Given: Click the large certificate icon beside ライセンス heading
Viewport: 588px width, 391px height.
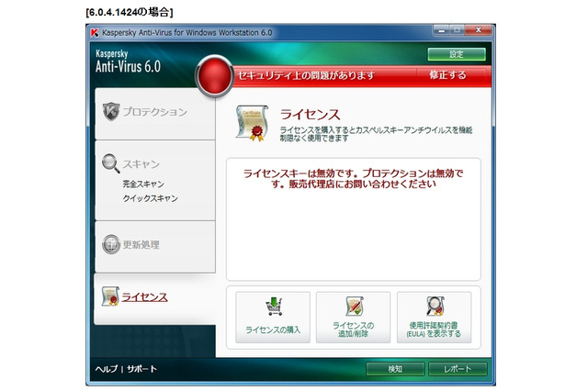Looking at the screenshot, I should coord(252,123).
